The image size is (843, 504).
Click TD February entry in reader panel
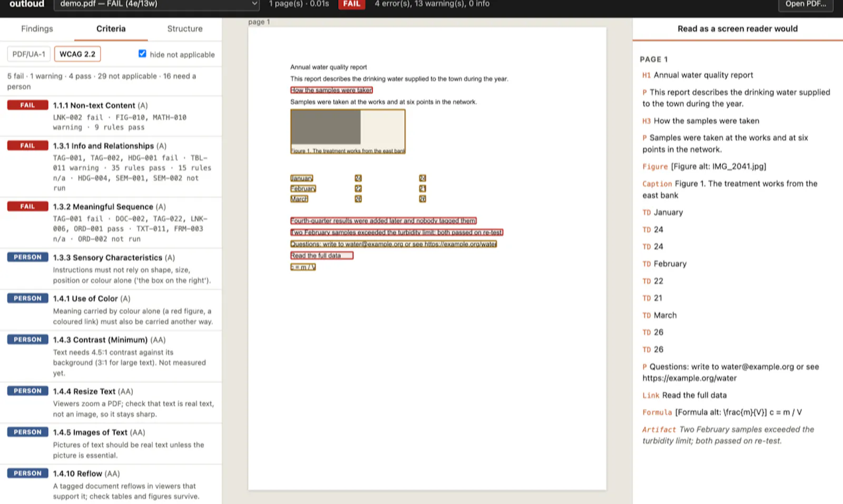(664, 264)
